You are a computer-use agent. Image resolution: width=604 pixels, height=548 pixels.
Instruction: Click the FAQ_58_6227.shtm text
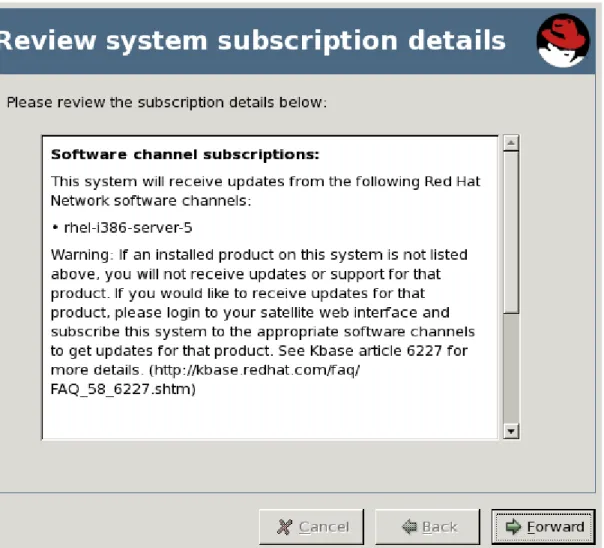coord(121,389)
